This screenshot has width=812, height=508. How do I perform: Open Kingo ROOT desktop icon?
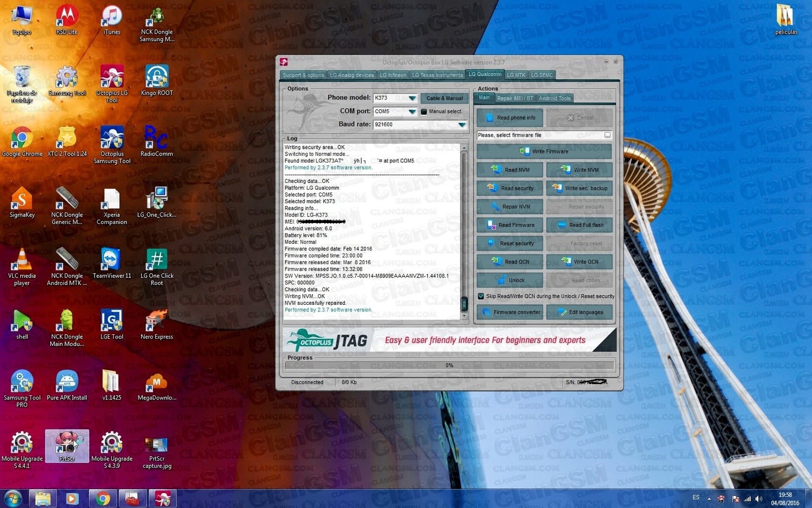157,81
